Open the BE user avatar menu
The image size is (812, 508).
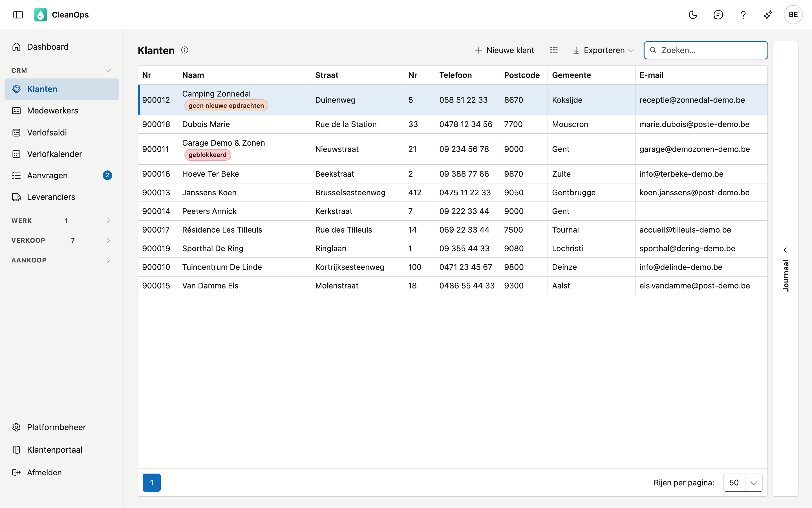pyautogui.click(x=793, y=14)
